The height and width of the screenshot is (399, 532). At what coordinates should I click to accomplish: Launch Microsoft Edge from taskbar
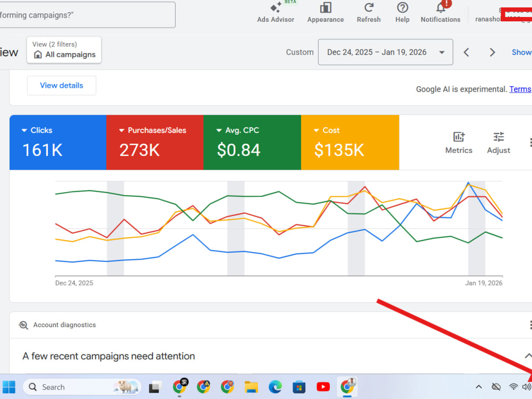275,387
